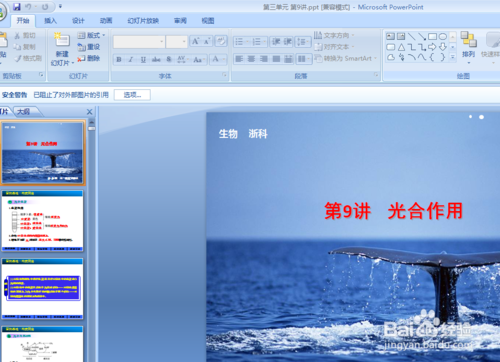
Task: Select the Text Box shape in gallery
Action: [x=390, y=36]
